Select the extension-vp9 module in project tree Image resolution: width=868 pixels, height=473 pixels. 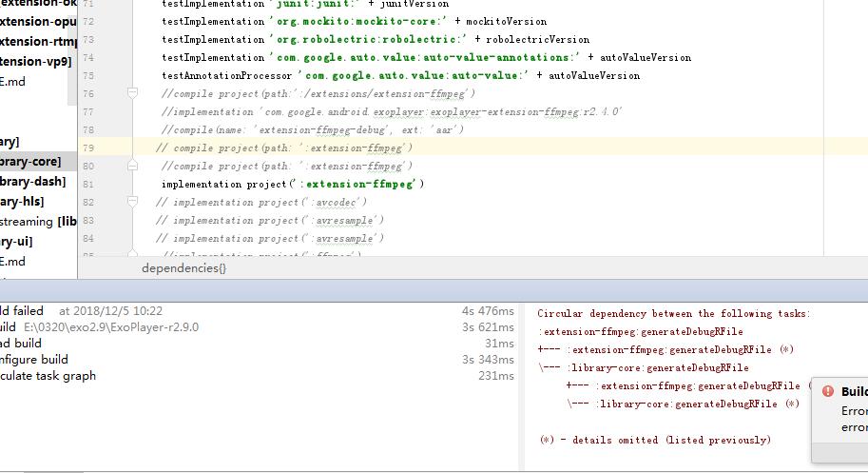pos(36,61)
